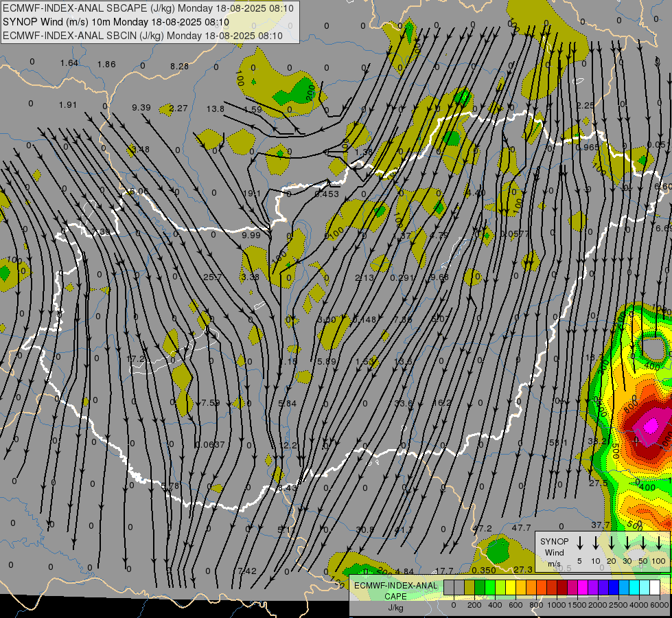Image resolution: width=672 pixels, height=618 pixels.
Task: Click the 10 m/s wind arrow in legend
Action: [596, 543]
